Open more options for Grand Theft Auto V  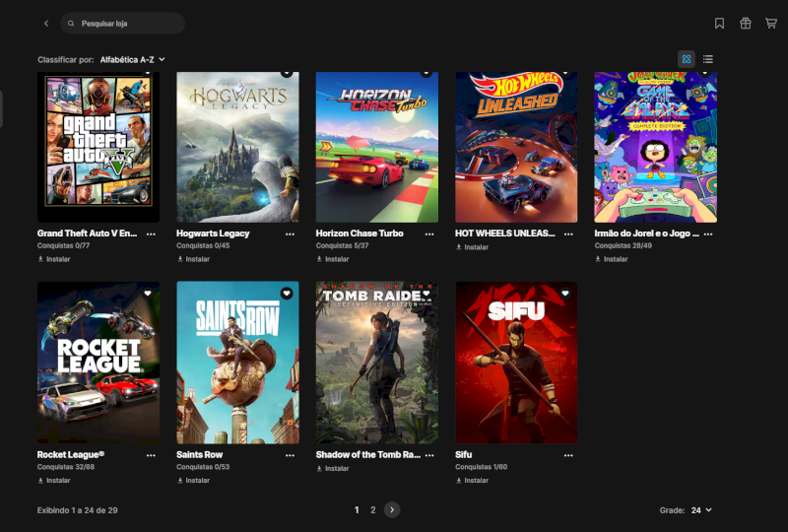151,234
